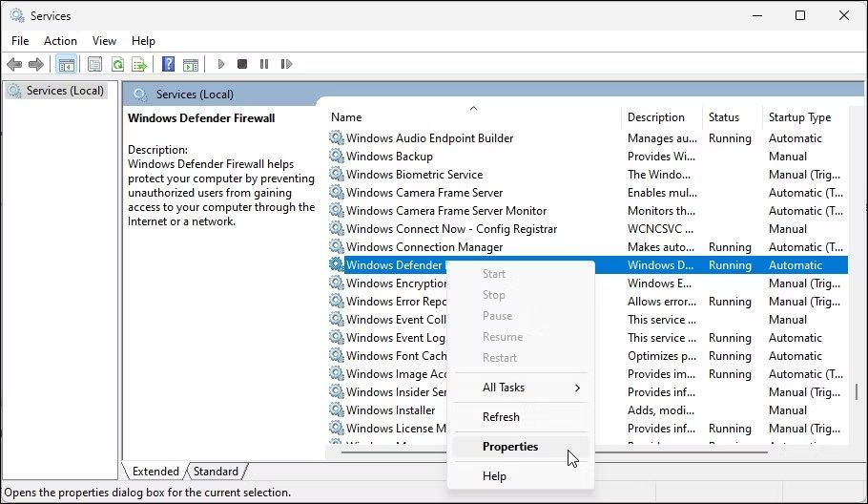This screenshot has width=868, height=504.
Task: Open the blue Help question-mark icon
Action: (x=168, y=64)
